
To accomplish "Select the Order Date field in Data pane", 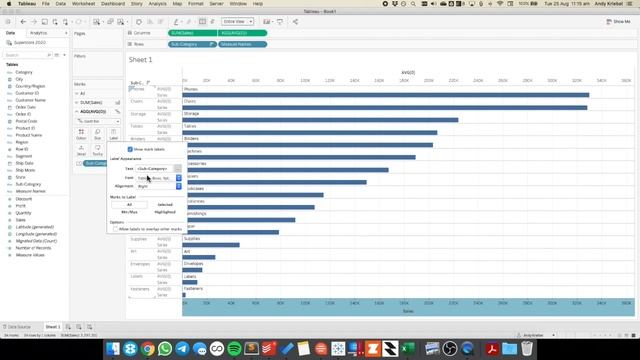I will (x=26, y=107).
